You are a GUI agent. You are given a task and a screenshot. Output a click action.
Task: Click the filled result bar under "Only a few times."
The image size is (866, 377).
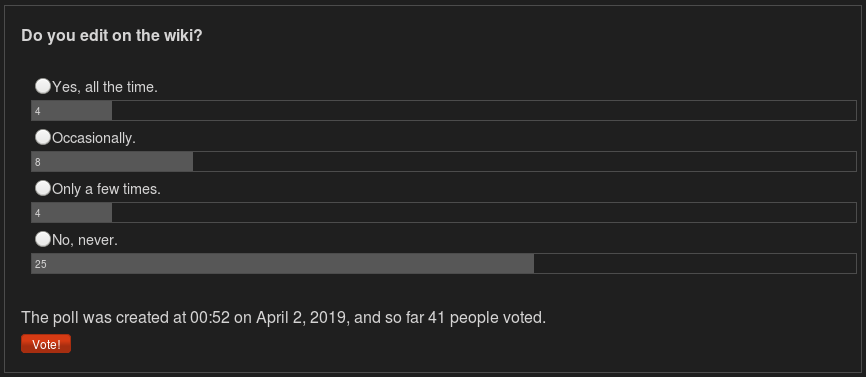72,213
